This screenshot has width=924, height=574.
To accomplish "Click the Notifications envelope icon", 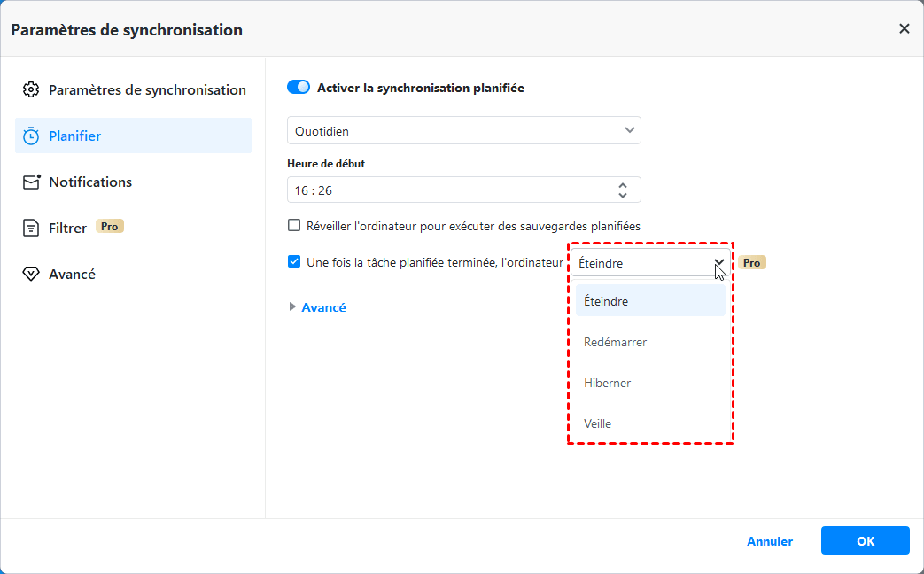I will tap(31, 182).
